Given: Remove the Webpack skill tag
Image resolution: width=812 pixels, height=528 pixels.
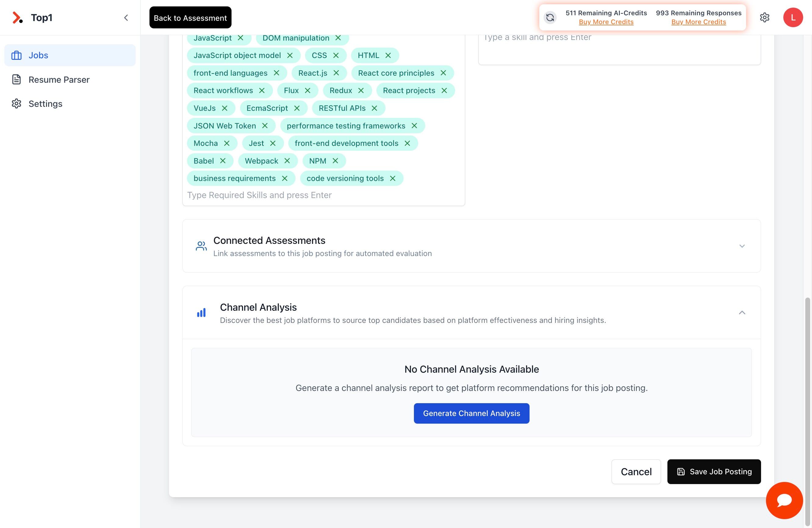Looking at the screenshot, I should tap(287, 161).
